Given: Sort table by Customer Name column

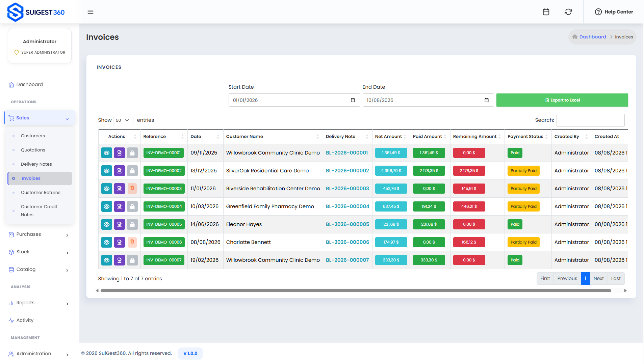Looking at the screenshot, I should pyautogui.click(x=273, y=137).
